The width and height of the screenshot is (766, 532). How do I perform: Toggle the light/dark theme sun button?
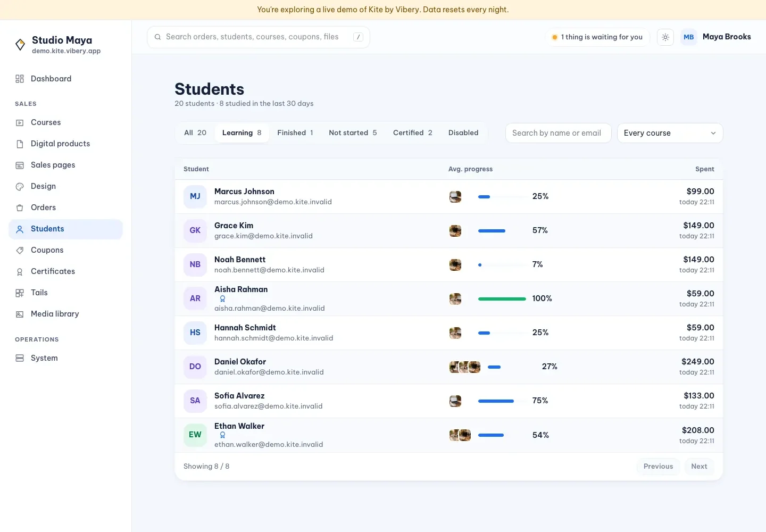point(665,37)
